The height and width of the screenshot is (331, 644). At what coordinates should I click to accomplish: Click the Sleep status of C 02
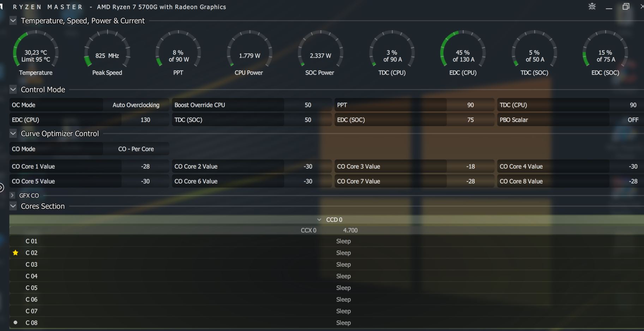pos(343,253)
